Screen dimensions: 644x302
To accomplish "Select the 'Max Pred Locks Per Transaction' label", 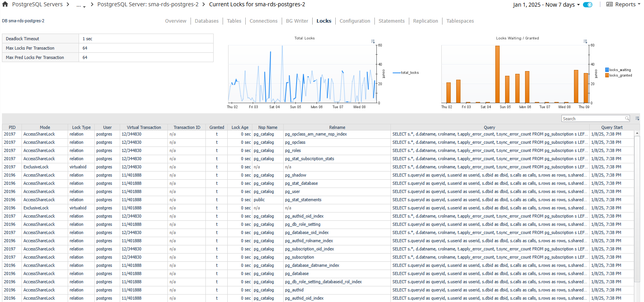I will tap(41, 57).
